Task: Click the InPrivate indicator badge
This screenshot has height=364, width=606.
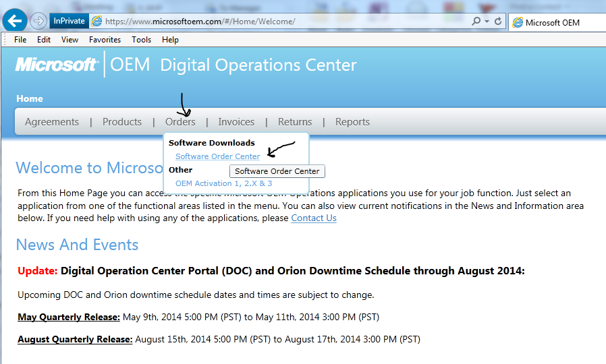Action: [x=70, y=21]
